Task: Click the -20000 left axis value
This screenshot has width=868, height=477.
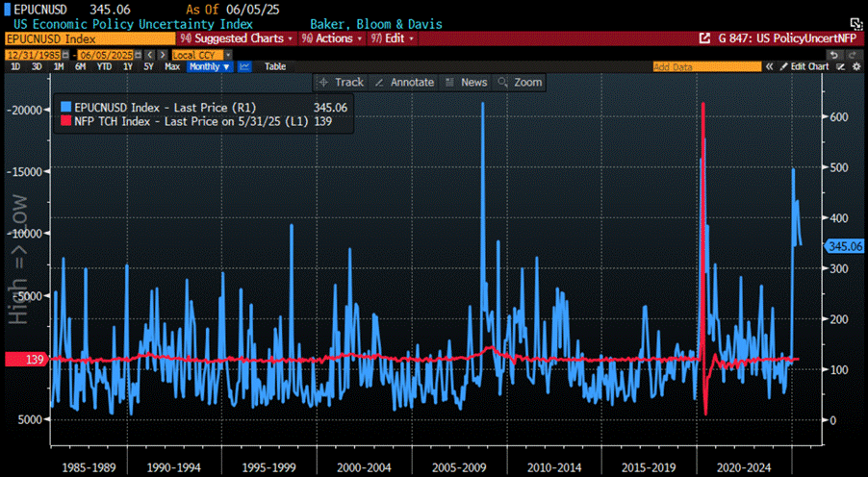Action: (25, 110)
